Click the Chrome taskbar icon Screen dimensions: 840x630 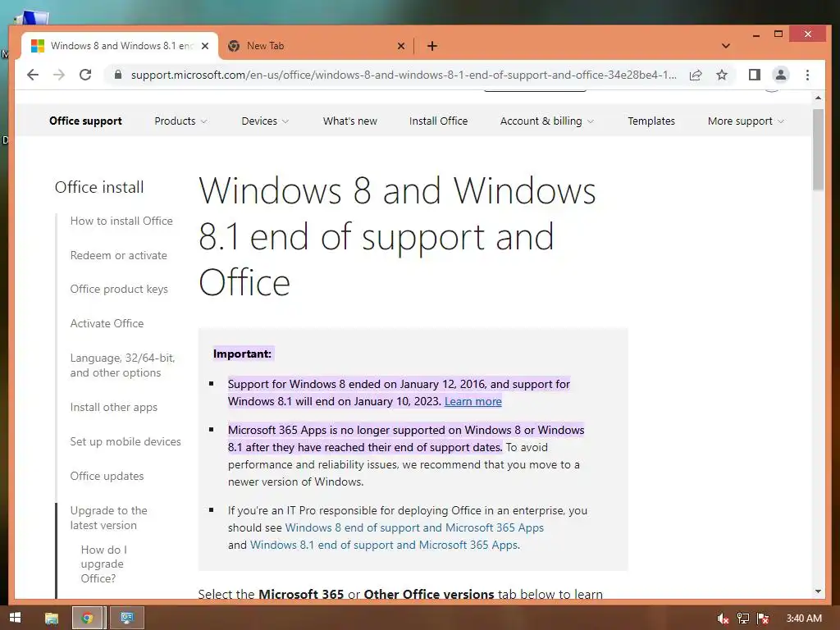click(88, 619)
